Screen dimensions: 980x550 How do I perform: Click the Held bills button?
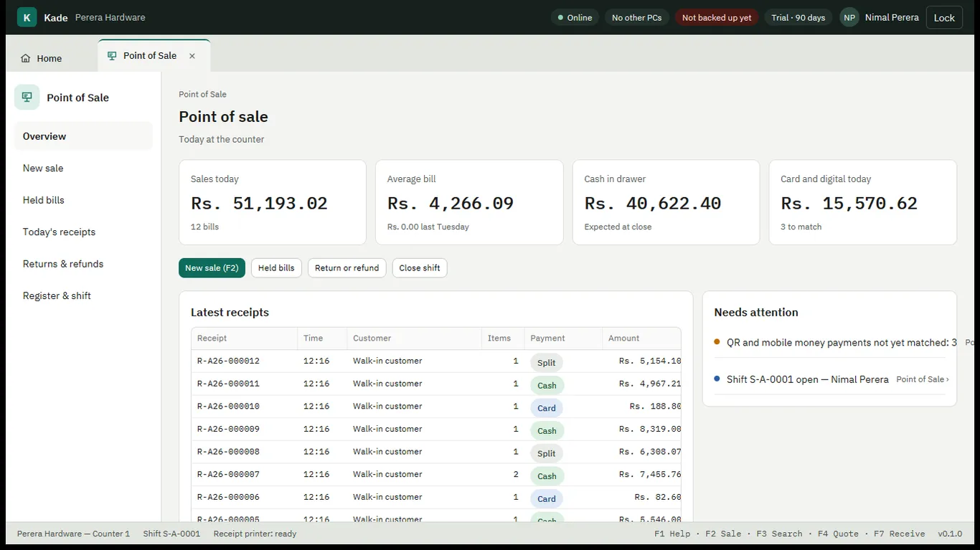tap(276, 268)
